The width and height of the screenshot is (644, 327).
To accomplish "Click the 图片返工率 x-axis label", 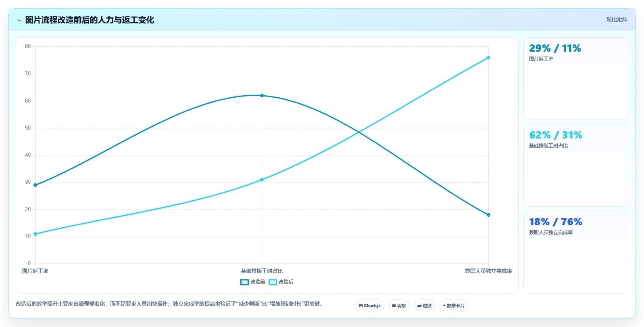I will click(35, 271).
